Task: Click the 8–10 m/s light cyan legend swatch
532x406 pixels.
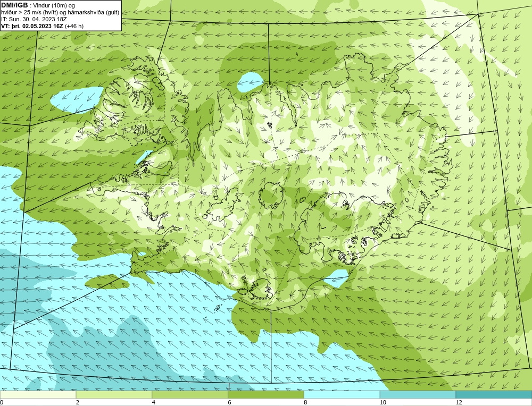Action: (x=342, y=394)
